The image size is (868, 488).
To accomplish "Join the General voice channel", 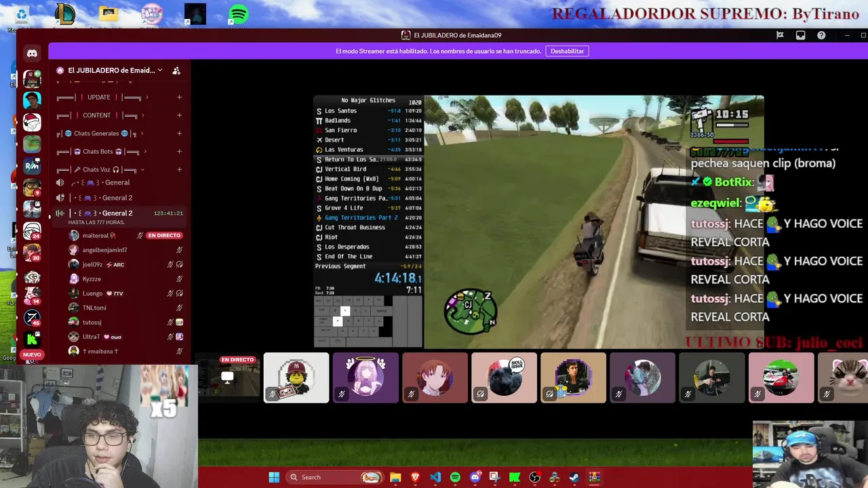I will coord(120,182).
